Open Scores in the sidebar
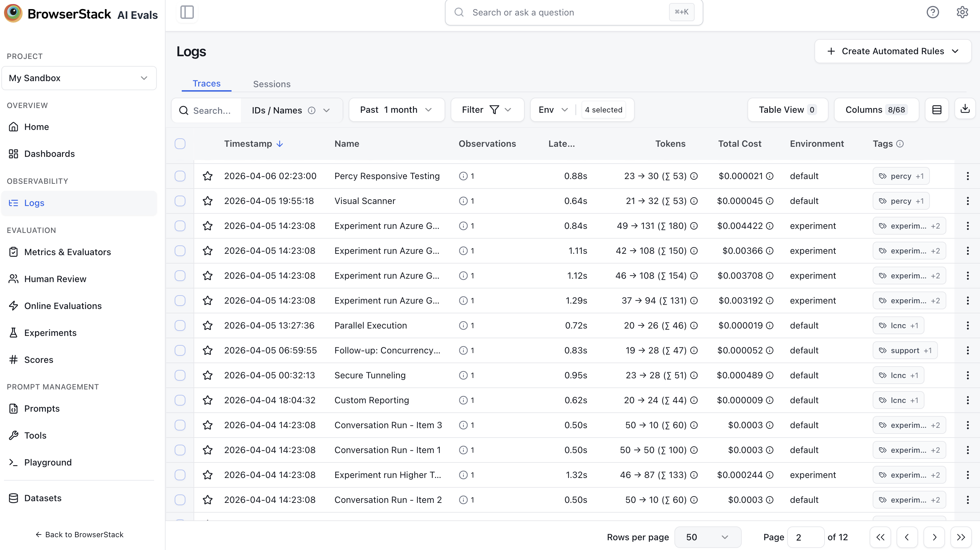The image size is (980, 550). (79, 360)
